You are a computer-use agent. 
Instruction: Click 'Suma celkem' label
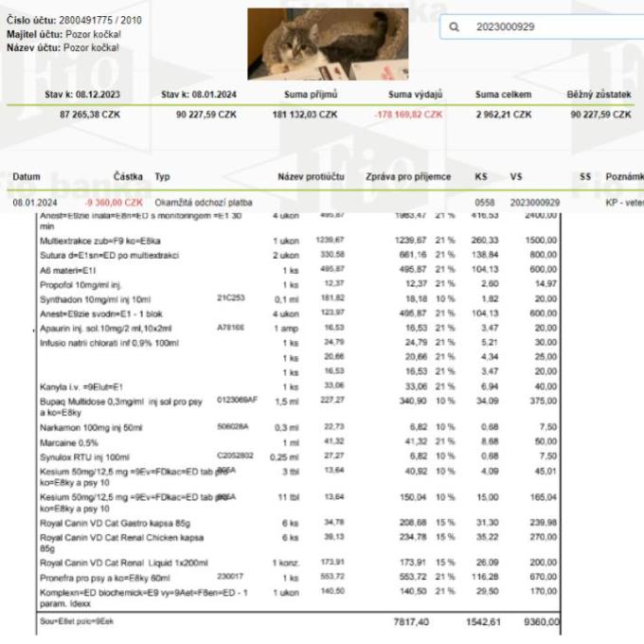tap(503, 95)
